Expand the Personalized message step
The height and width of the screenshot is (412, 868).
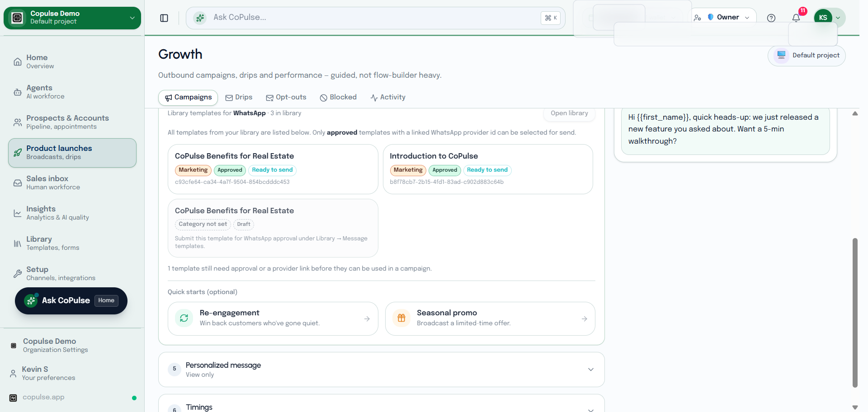pyautogui.click(x=382, y=370)
